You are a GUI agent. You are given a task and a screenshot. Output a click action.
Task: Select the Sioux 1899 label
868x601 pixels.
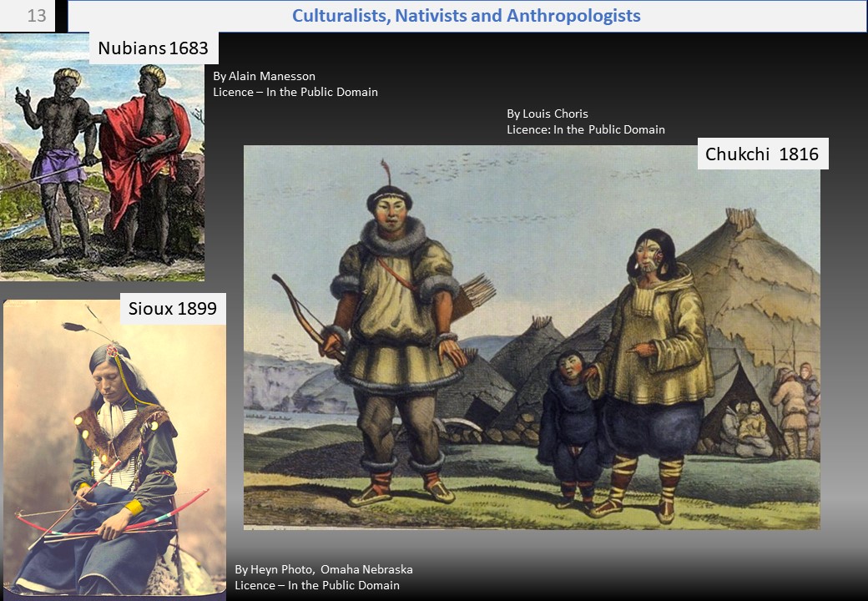(x=173, y=308)
